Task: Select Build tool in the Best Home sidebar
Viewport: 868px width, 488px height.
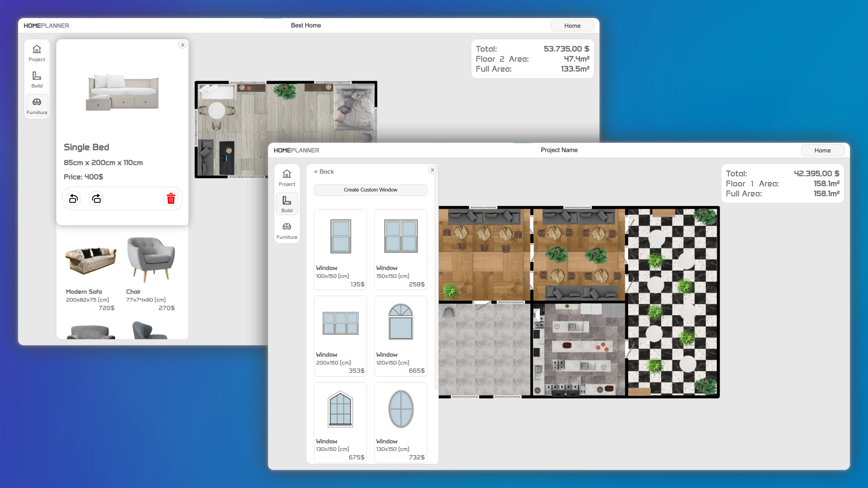Action: (37, 80)
